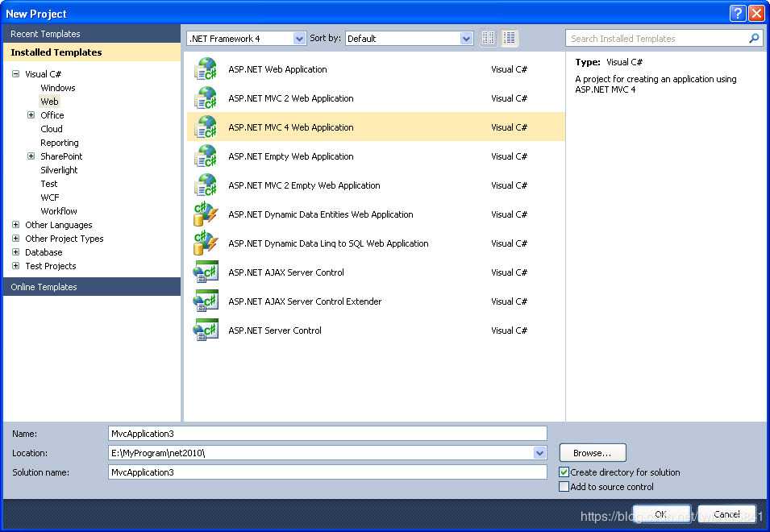Open the Recent Templates section

click(92, 34)
